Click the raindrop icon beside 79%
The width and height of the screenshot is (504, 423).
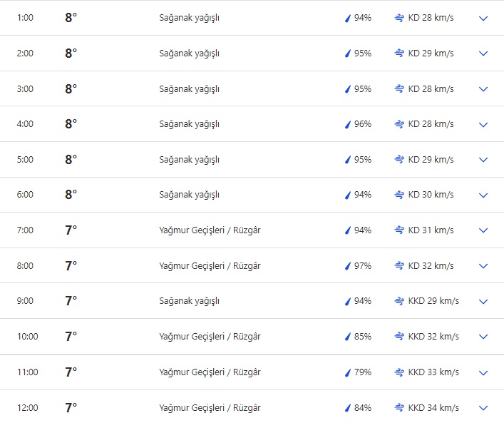tap(348, 372)
